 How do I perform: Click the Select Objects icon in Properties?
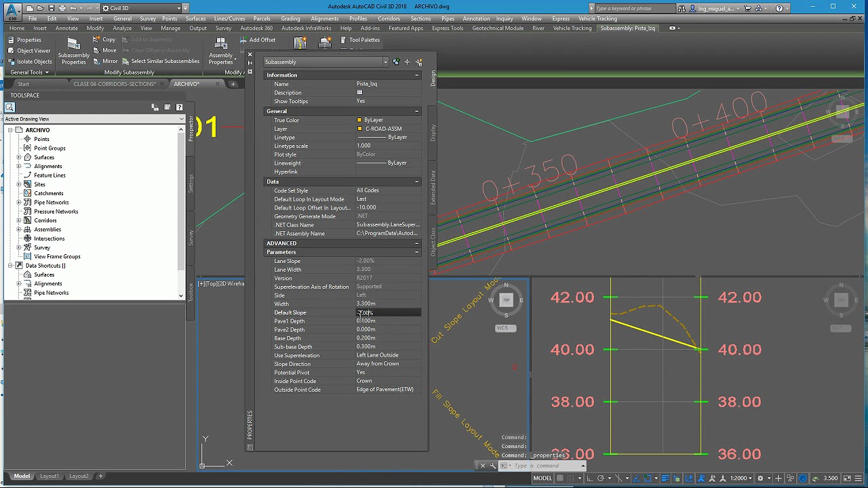(x=407, y=62)
